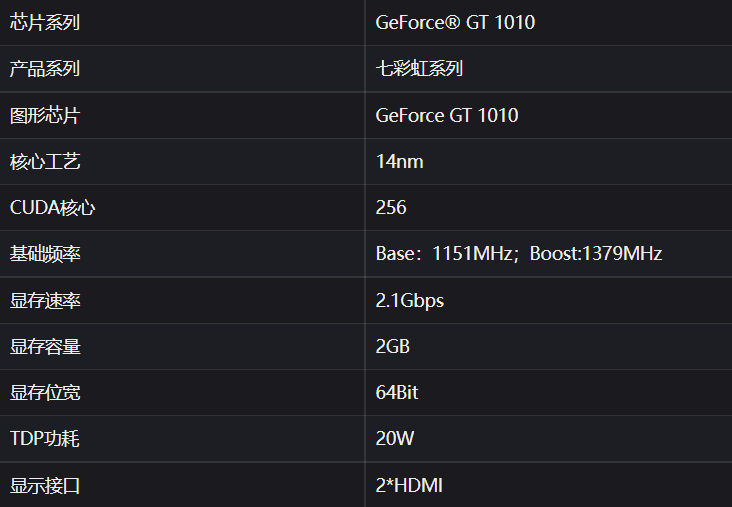Click the GeForce GT 1010 value beside 图形芯片
Viewport: 732px width, 507px height.
click(447, 115)
